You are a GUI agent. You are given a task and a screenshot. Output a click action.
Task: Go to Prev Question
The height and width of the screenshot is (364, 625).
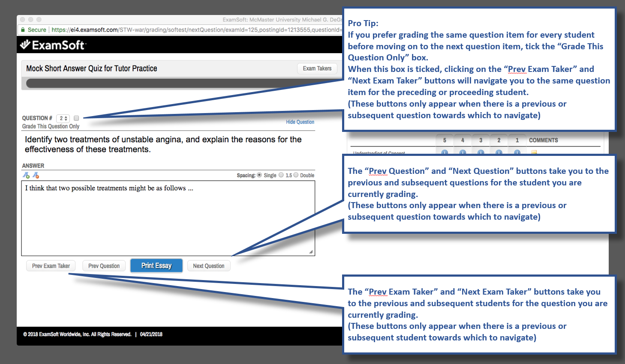104,266
